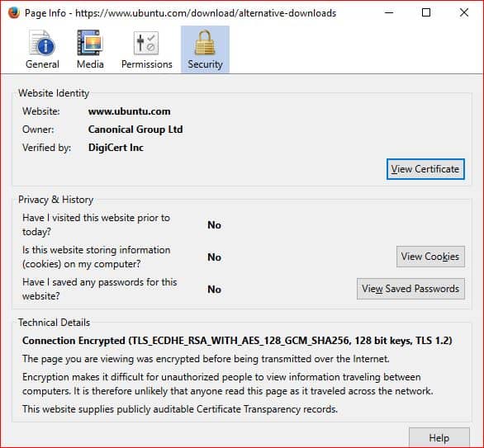The width and height of the screenshot is (484, 448).
Task: Open View Certificate button
Action: (x=425, y=169)
